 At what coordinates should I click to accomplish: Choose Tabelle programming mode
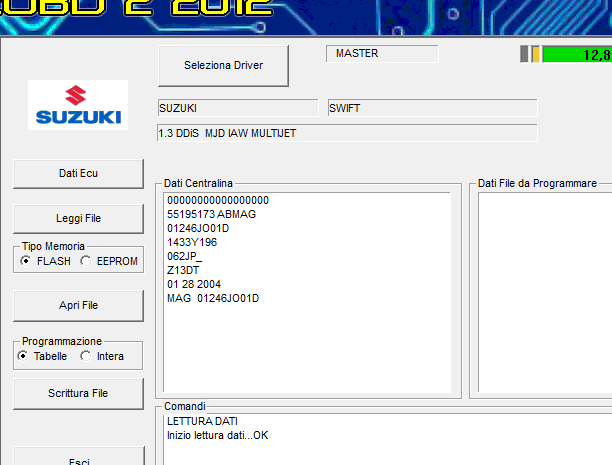[42, 356]
